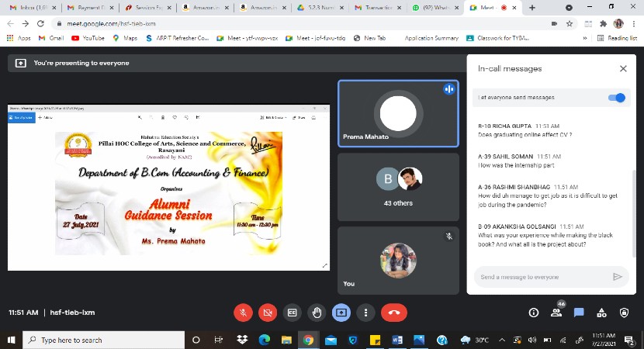
Task: Raise your hand in the meeting
Action: 317,313
